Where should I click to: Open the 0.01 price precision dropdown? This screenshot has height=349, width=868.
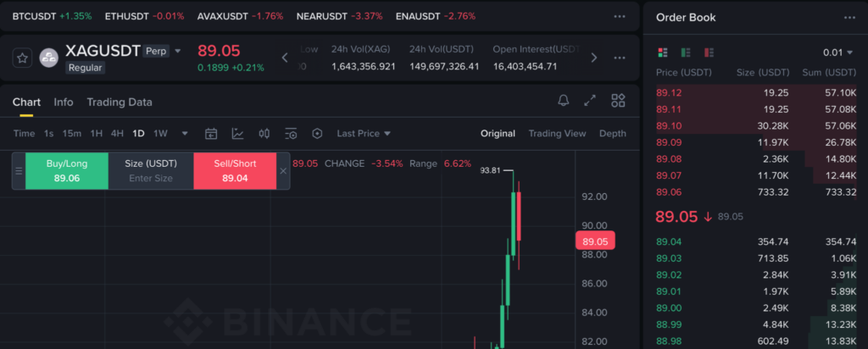(x=839, y=53)
